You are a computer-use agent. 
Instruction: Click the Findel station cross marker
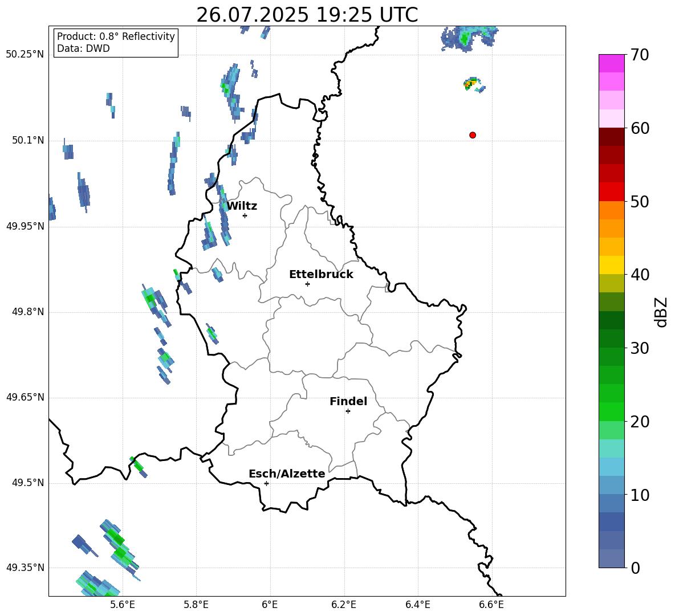tap(348, 411)
